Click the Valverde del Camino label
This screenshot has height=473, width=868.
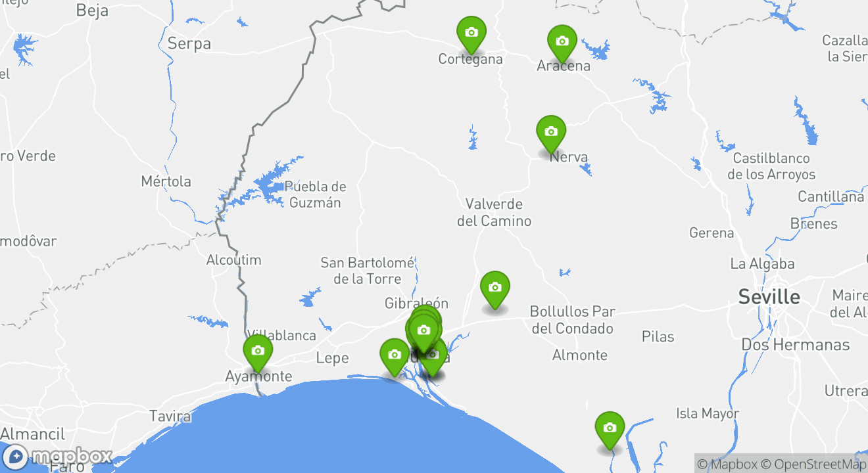click(x=494, y=212)
